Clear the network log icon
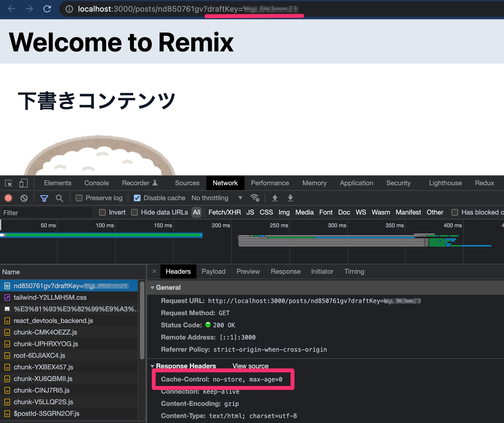Screen dimensions: 504x423 click(24, 198)
